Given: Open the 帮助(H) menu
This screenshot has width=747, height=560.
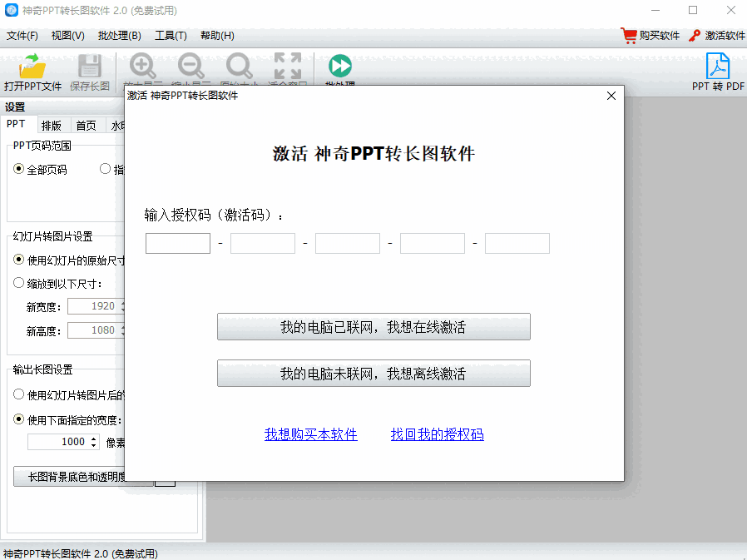Looking at the screenshot, I should [x=217, y=36].
